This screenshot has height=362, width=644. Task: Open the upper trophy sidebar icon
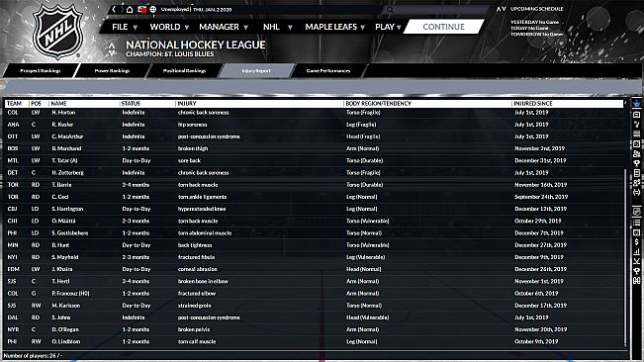click(x=637, y=163)
